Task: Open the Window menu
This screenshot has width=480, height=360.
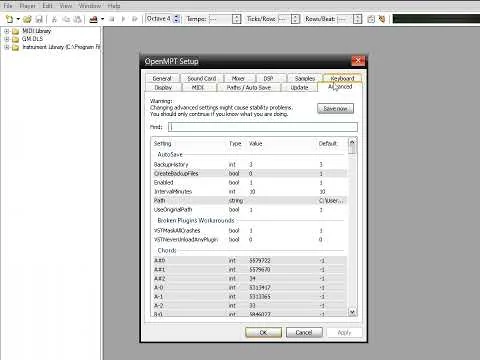Action: (x=90, y=6)
